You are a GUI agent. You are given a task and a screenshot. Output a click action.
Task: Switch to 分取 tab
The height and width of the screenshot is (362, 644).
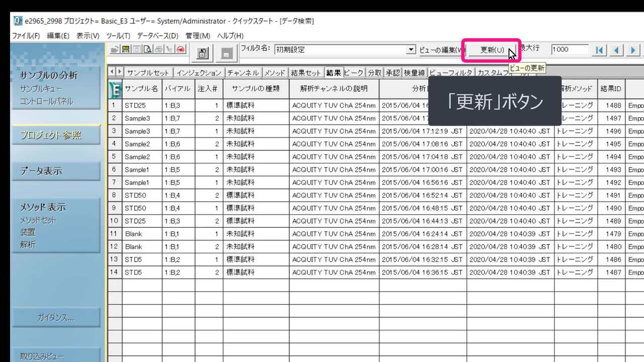(375, 73)
